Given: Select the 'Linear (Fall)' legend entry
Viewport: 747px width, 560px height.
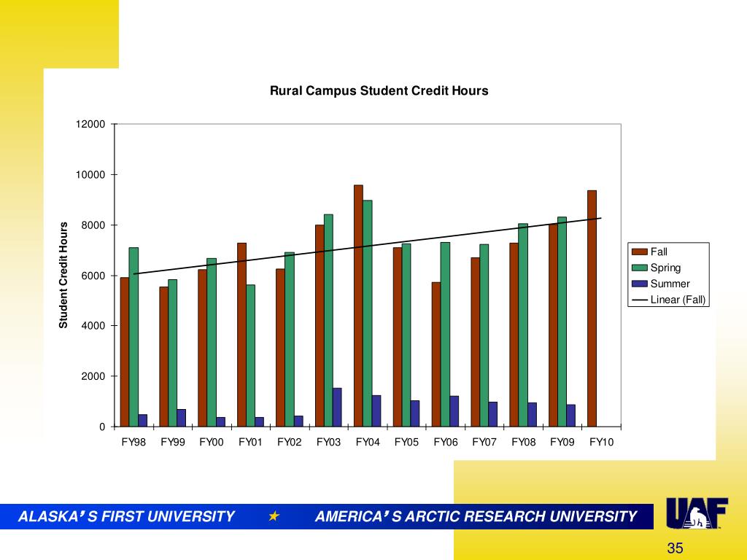Looking at the screenshot, I should point(668,300).
